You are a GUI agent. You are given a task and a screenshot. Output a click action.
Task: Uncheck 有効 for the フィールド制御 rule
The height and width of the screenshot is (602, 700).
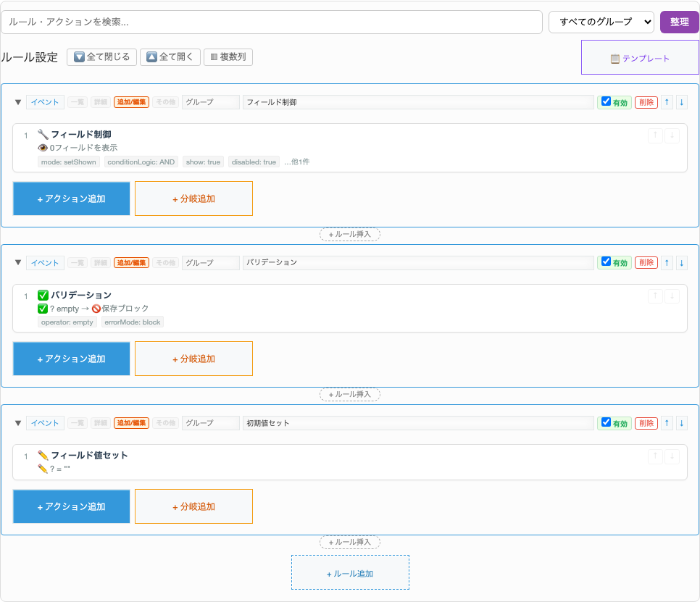coord(606,101)
